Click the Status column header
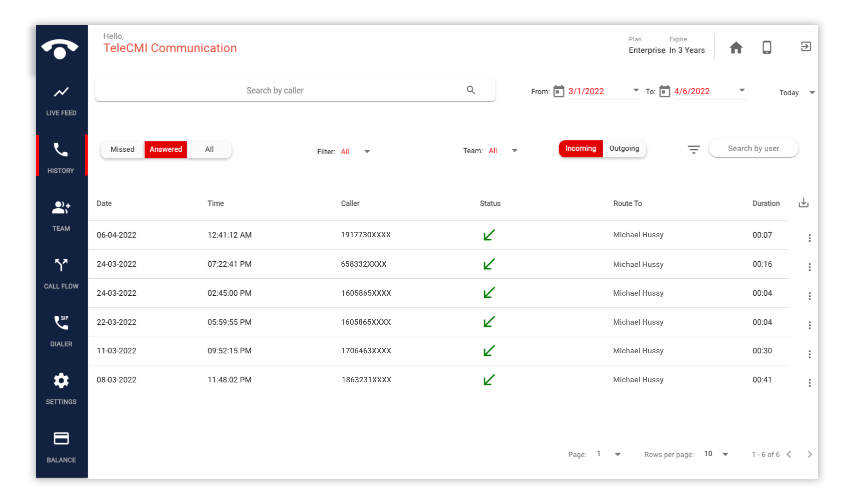Image resolution: width=854 pixels, height=504 pixels. [490, 203]
